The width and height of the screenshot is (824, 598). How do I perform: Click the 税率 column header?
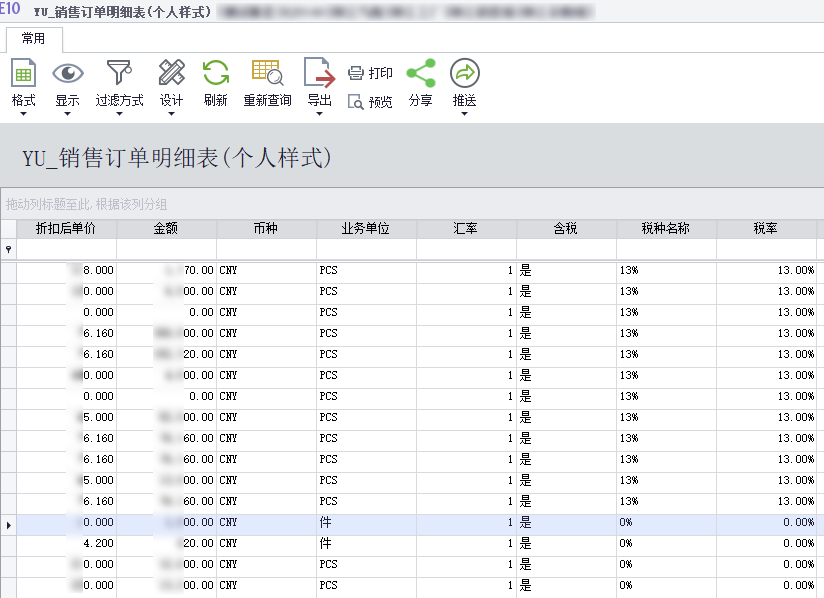click(766, 229)
